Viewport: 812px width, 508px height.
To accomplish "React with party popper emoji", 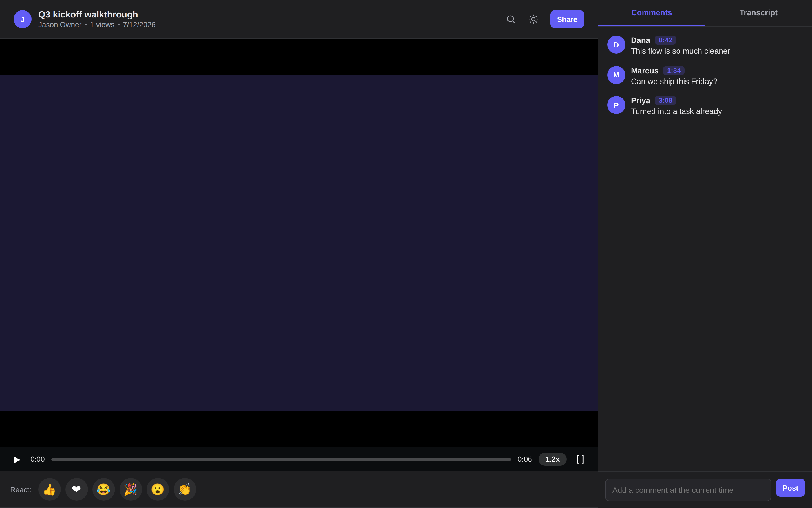I will [x=131, y=490].
